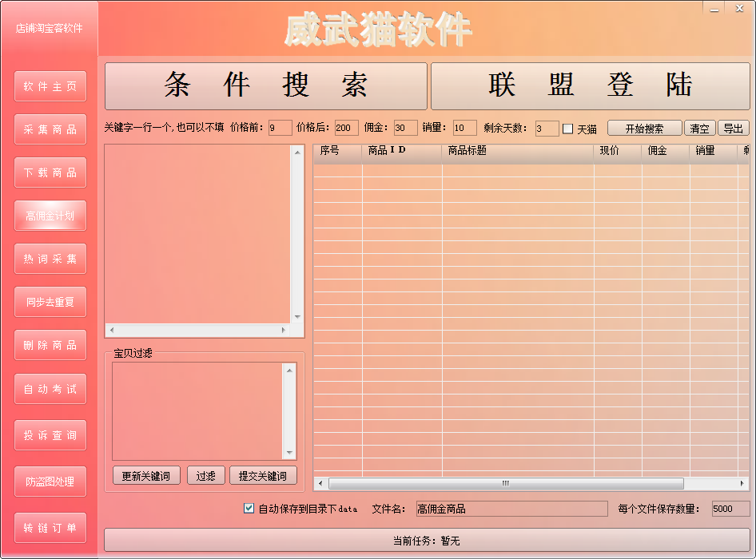This screenshot has width=756, height=559.
Task: Click results table scroll-right arrow
Action: coord(742,483)
